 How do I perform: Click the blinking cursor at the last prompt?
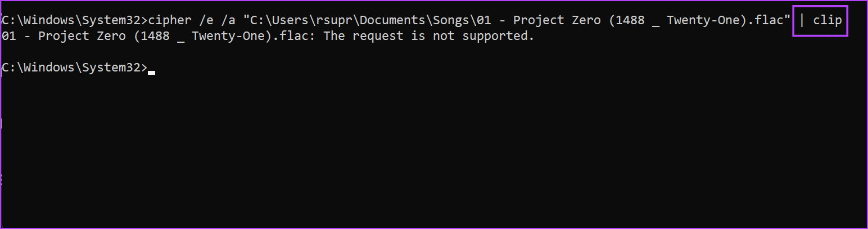pyautogui.click(x=151, y=72)
